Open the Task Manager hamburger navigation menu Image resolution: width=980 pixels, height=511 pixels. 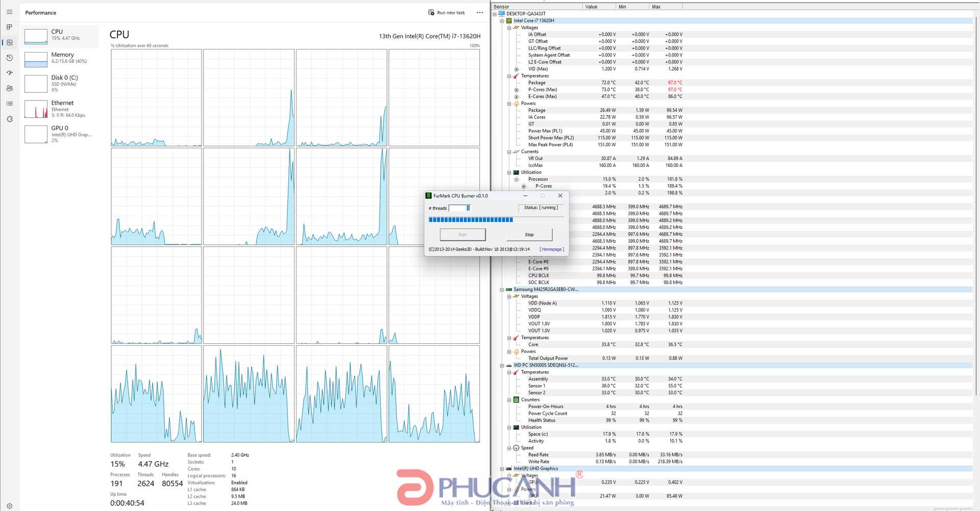pos(9,12)
